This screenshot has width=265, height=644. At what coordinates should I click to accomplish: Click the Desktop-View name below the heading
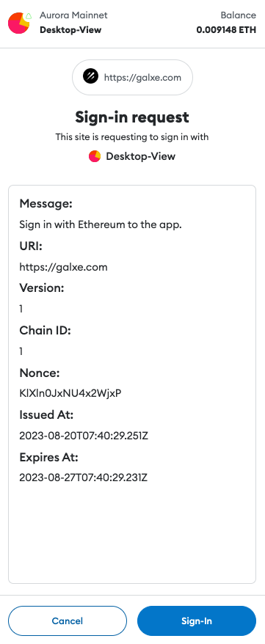click(x=140, y=156)
